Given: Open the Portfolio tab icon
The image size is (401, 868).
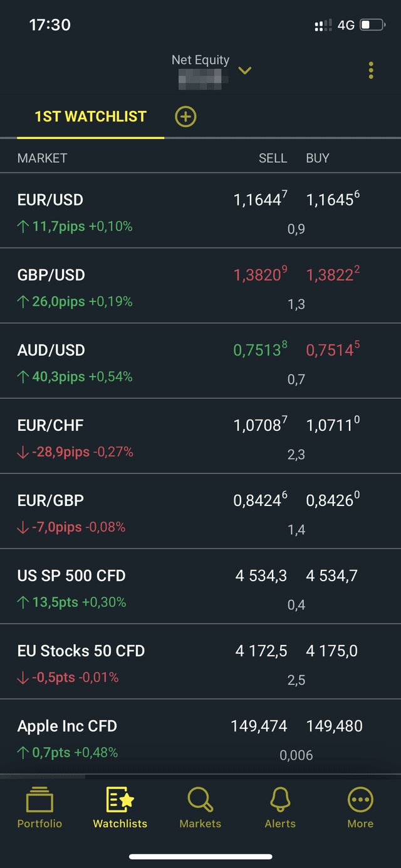Looking at the screenshot, I should pos(39,799).
